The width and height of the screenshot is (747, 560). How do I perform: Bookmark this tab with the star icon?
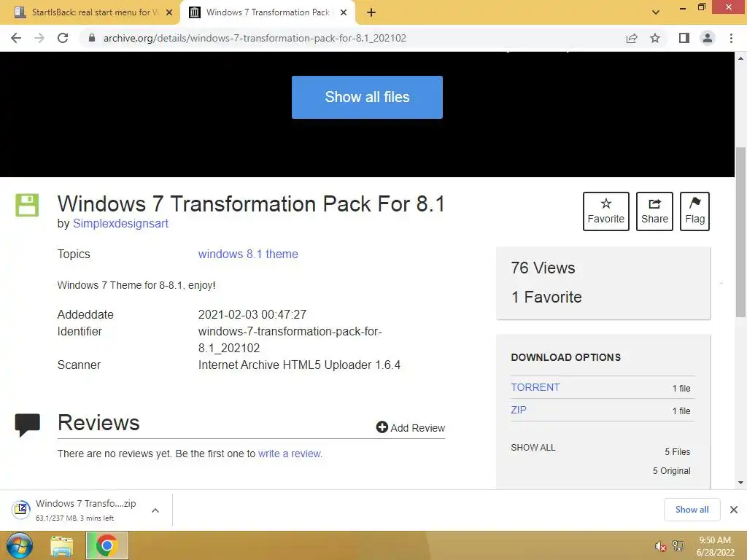coord(655,38)
